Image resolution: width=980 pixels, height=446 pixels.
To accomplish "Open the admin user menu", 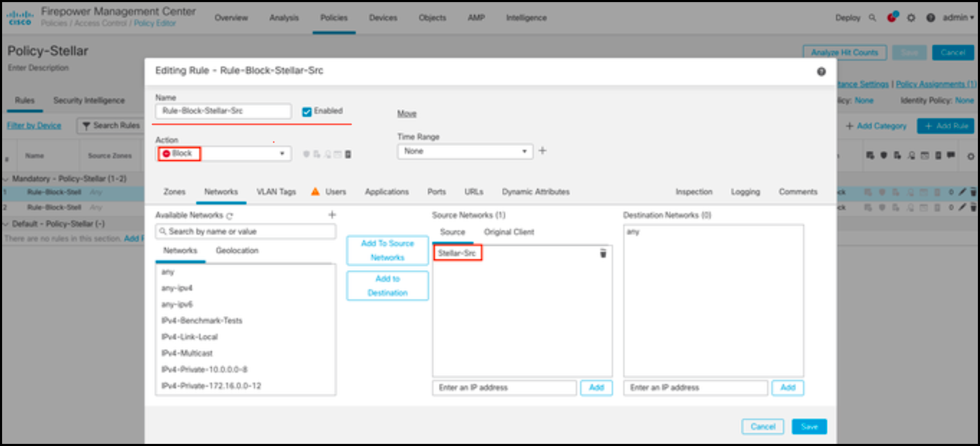I will (x=958, y=18).
